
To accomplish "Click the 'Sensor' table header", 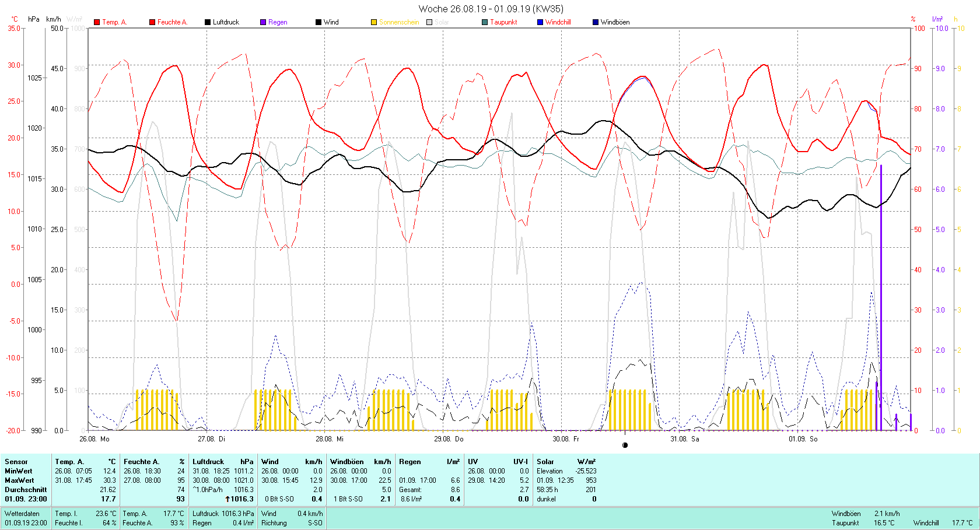I will [16, 462].
